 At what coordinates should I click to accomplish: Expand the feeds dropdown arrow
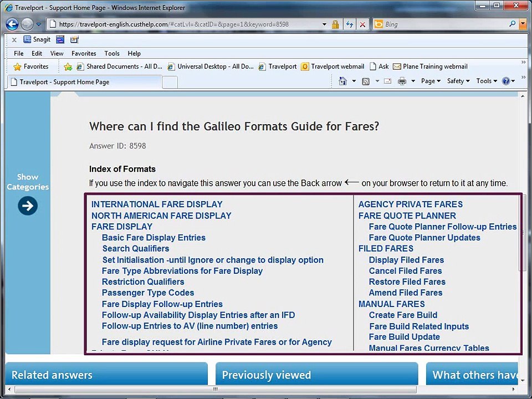coord(377,81)
